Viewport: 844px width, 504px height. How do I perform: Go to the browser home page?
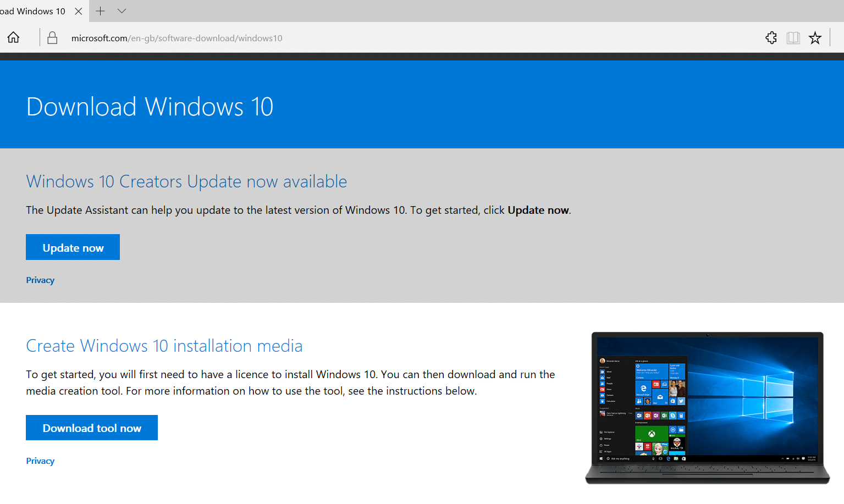click(13, 37)
